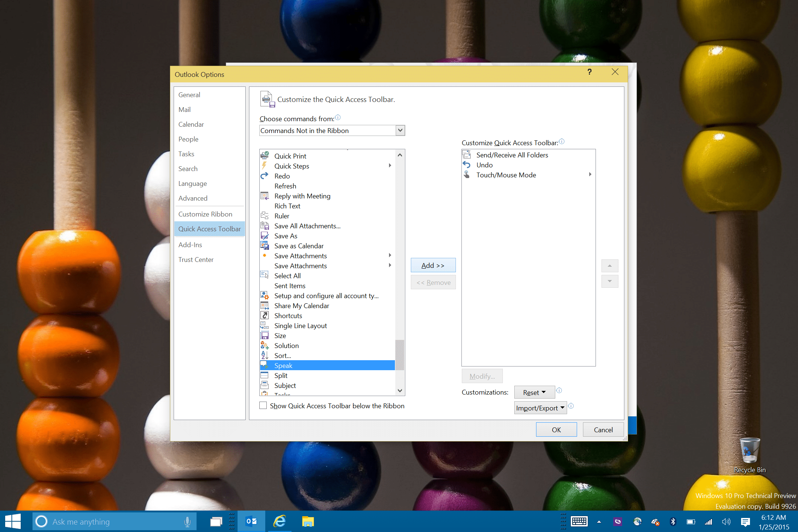Click the Move Up arrow button
Viewport: 798px width, 532px height.
610,266
